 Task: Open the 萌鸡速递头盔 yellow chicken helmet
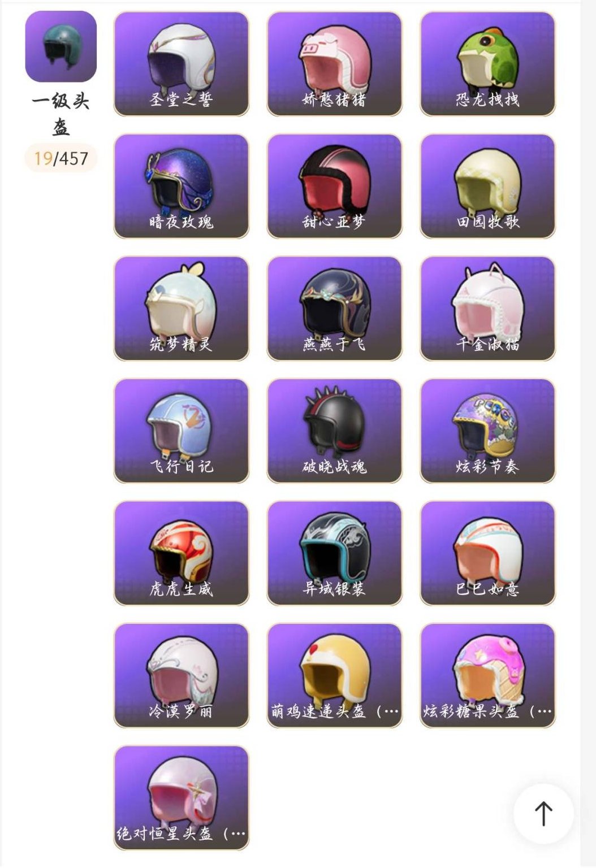tap(335, 675)
